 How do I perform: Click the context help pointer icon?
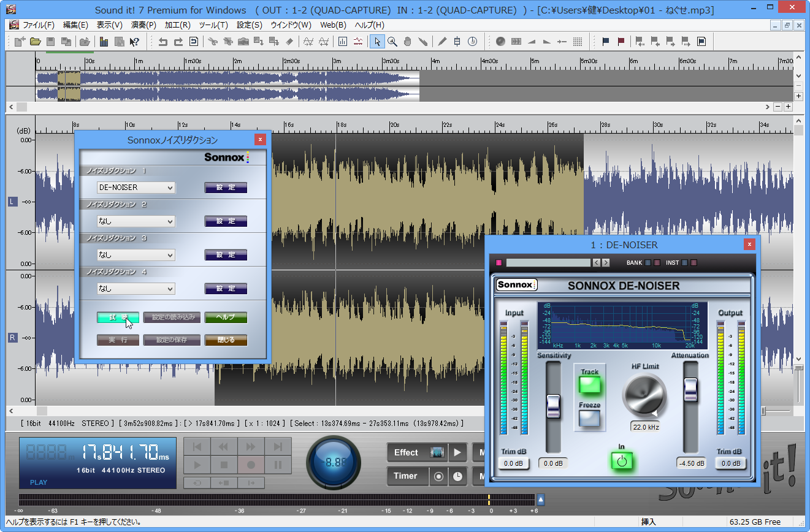(134, 42)
